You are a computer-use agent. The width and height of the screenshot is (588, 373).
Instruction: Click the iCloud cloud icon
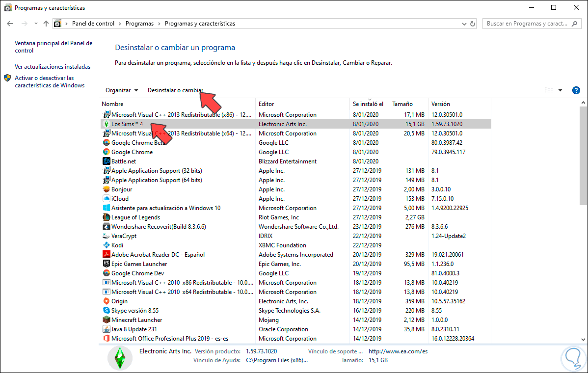[107, 199]
